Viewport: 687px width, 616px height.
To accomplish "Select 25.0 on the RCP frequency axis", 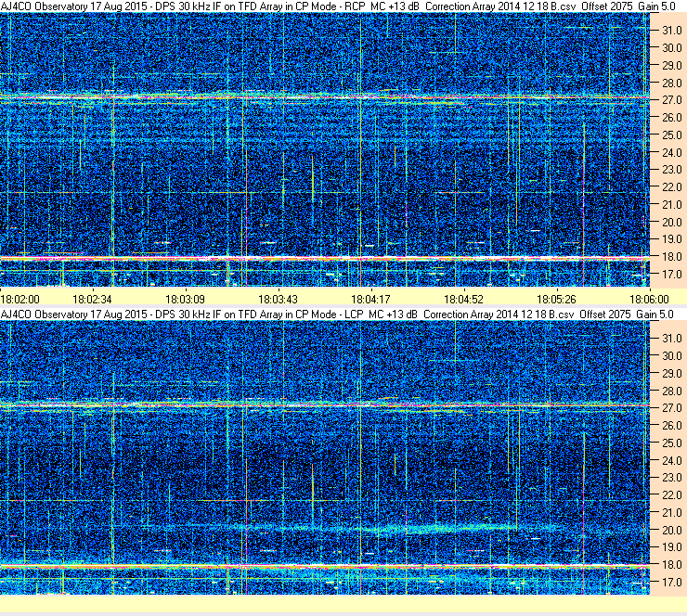I will tap(671, 135).
